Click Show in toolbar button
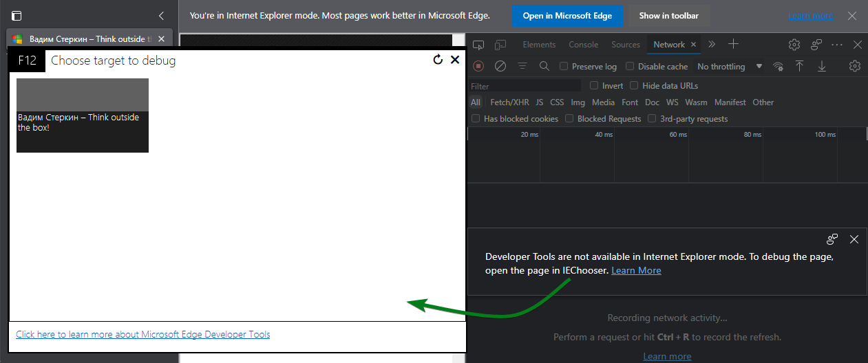This screenshot has height=363, width=868. [x=669, y=16]
